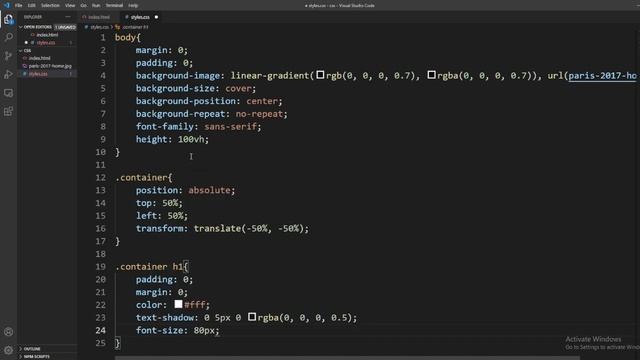Click line number 12 in the gutter

[x=100, y=178]
